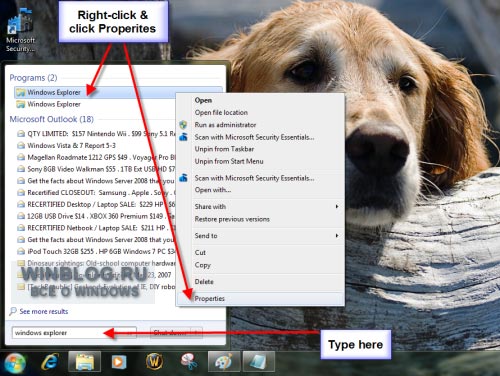Click the Windows Start orb
Viewport: 500px width, 376px height.
tap(15, 363)
